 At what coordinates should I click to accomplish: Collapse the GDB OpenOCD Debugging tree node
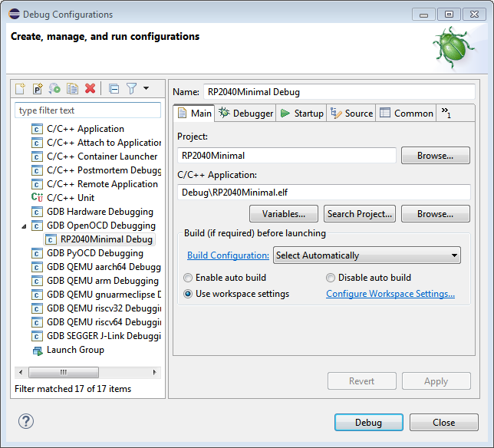click(23, 226)
